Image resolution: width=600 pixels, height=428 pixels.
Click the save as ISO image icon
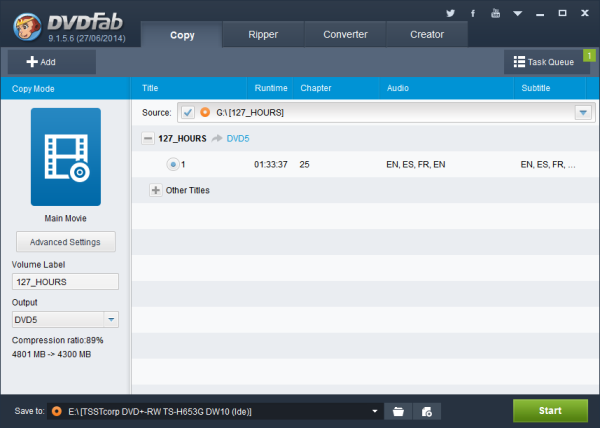427,412
